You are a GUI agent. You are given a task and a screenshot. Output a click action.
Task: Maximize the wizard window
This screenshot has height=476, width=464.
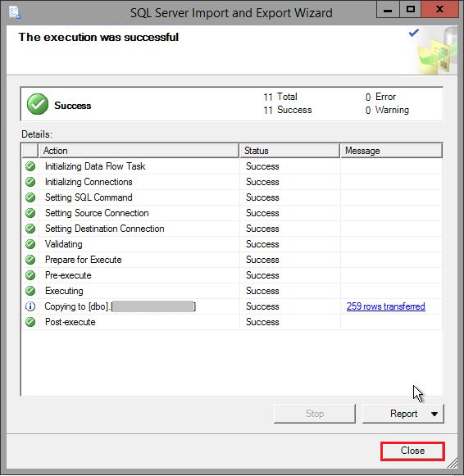[x=410, y=10]
